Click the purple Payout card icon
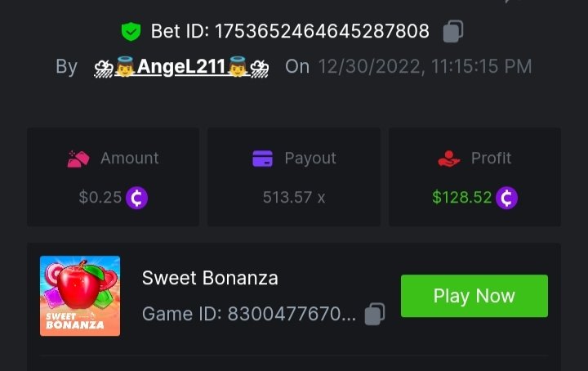Viewport: 588px width, 371px height. (x=262, y=159)
